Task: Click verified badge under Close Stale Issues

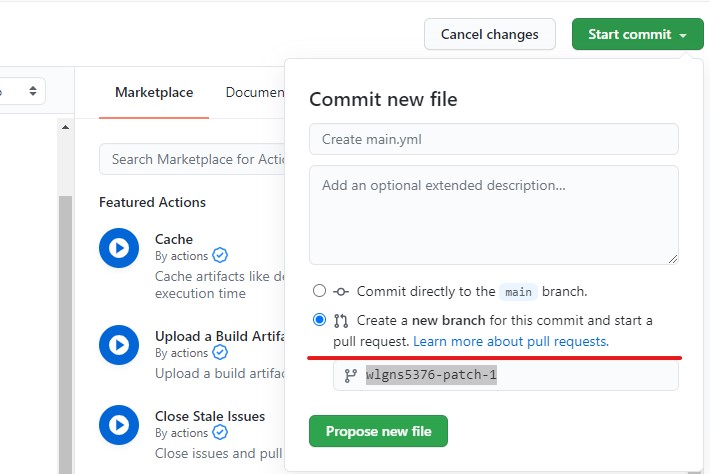Action: point(220,433)
